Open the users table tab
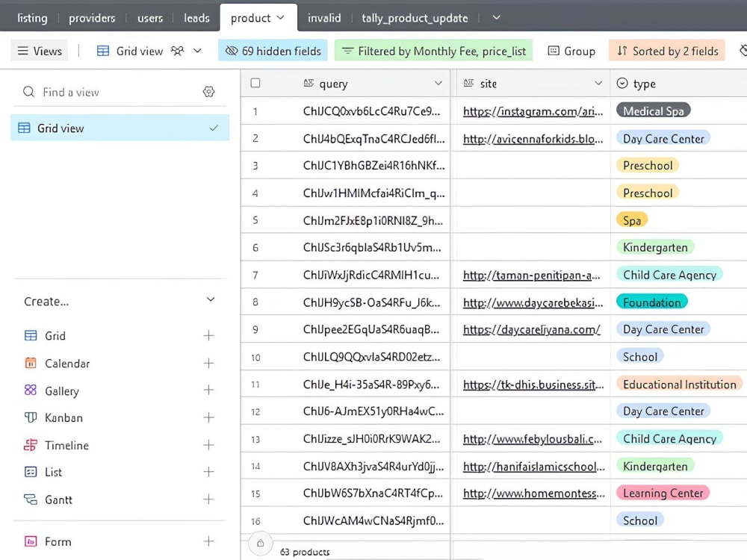 point(150,18)
